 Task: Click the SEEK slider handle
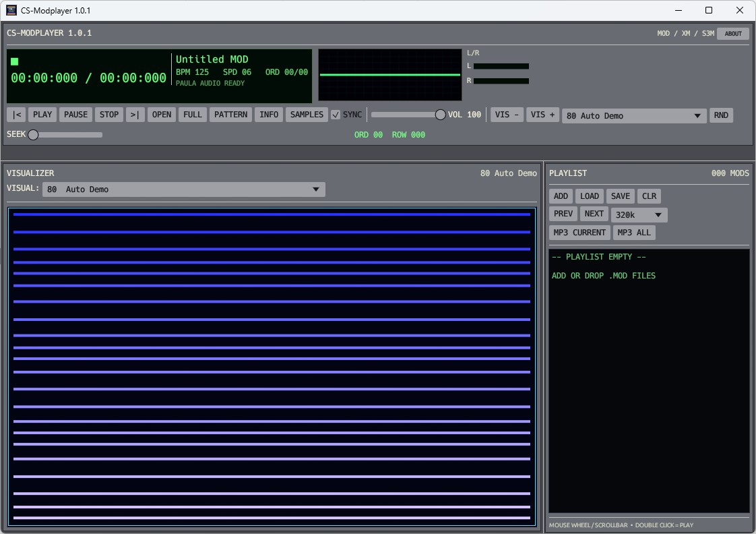tap(33, 135)
